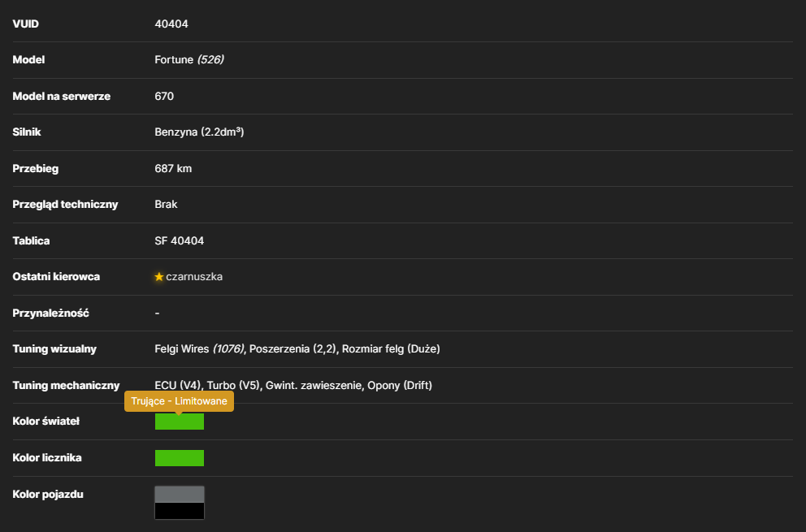Click the black lower Kolor pojazdu swatch

tap(180, 511)
